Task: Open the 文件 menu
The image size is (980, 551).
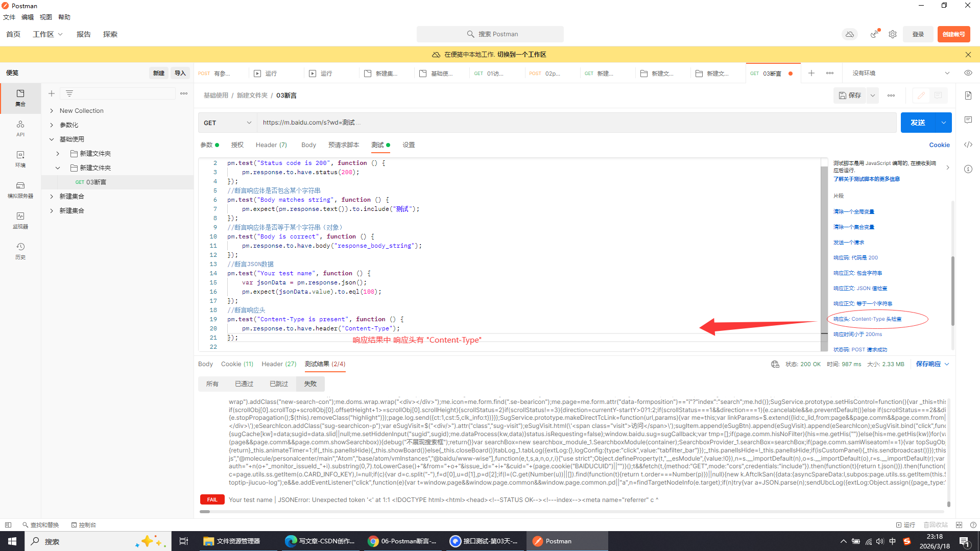Action: 9,17
